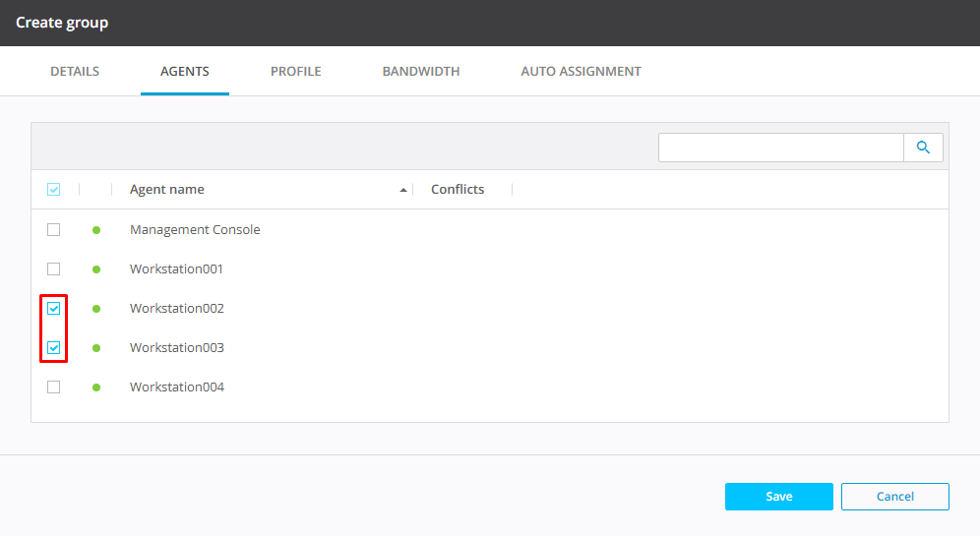The image size is (980, 536).
Task: Click the Workstation002 green status dot
Action: click(96, 309)
